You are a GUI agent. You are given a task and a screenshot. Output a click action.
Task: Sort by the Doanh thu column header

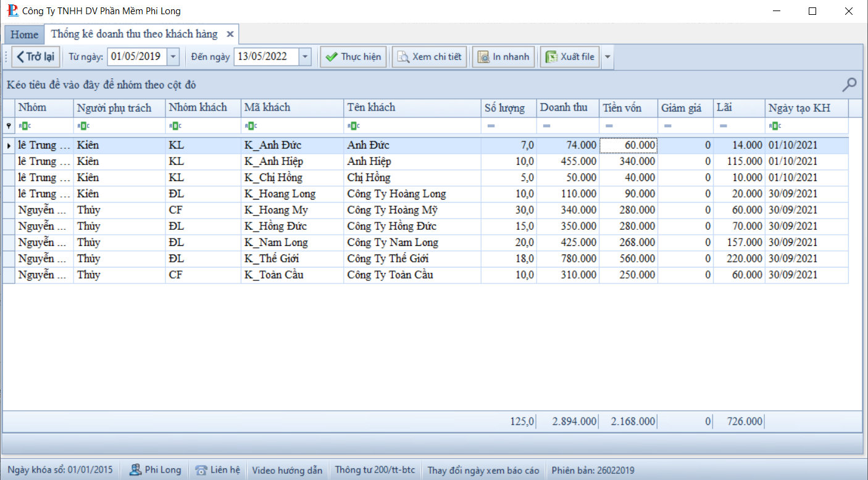568,108
